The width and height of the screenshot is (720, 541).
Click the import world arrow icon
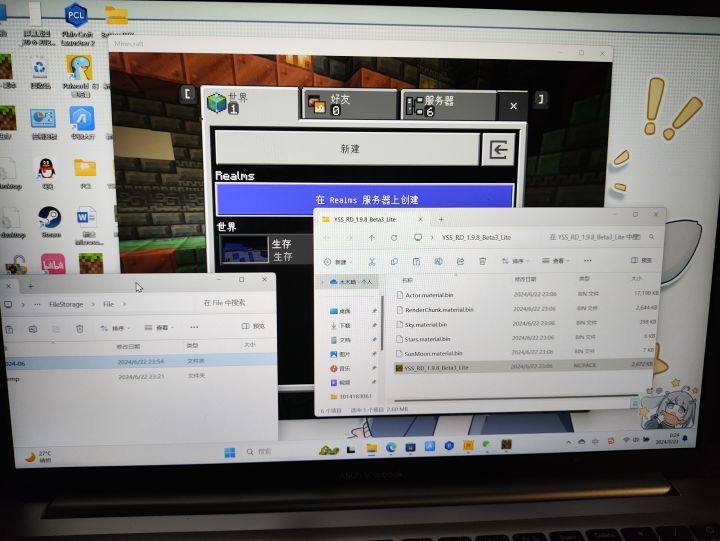tap(499, 149)
